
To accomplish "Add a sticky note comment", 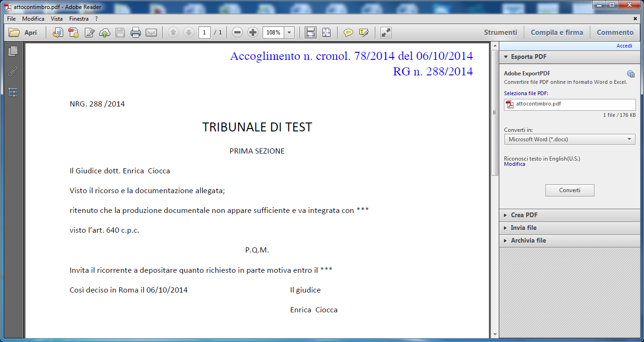I will (x=348, y=33).
